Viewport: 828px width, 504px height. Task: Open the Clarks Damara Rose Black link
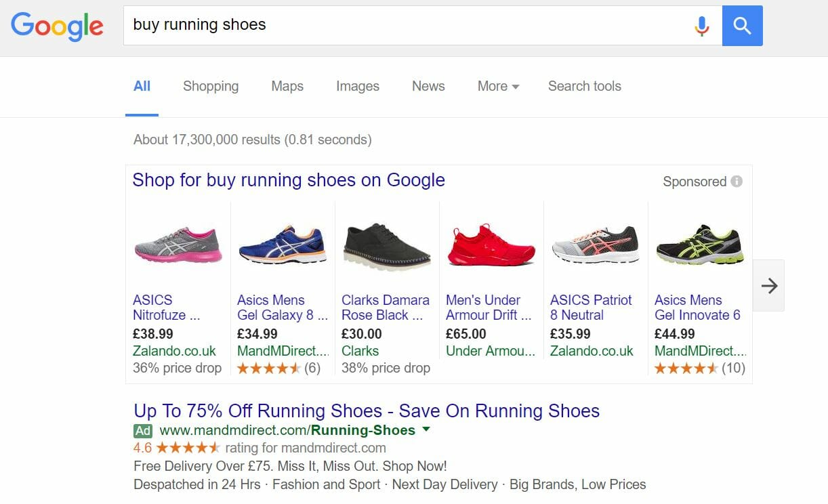pos(386,308)
